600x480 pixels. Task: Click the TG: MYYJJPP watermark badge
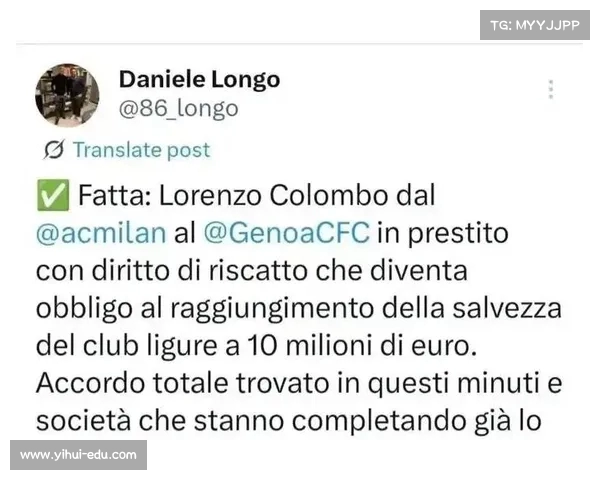tap(535, 25)
